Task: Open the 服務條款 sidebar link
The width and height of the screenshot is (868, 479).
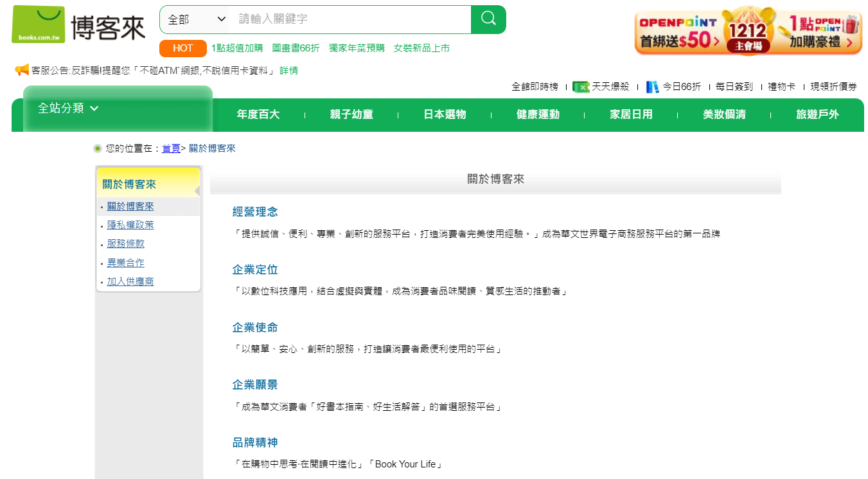Action: pyautogui.click(x=126, y=244)
